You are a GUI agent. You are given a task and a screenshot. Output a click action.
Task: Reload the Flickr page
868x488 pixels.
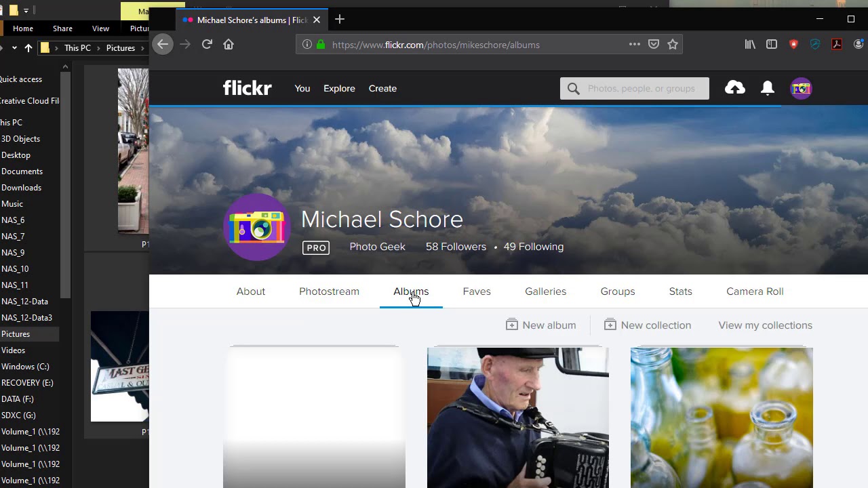coord(207,44)
